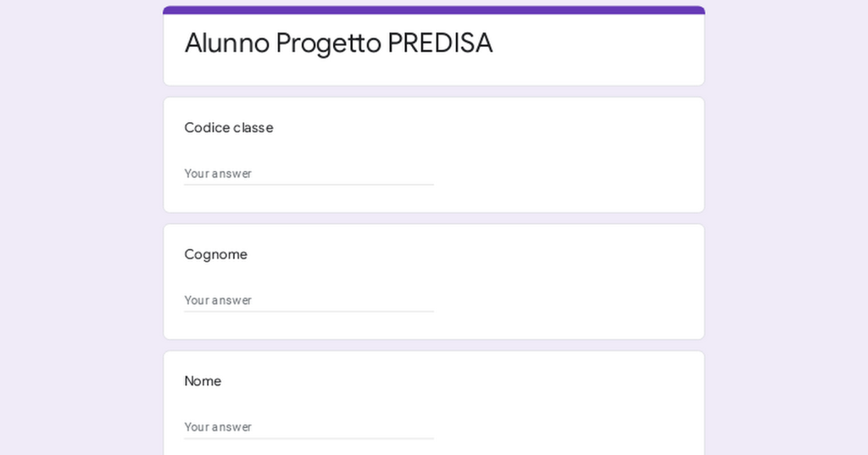
Task: Click the "Codice classe" question label
Action: pos(229,128)
